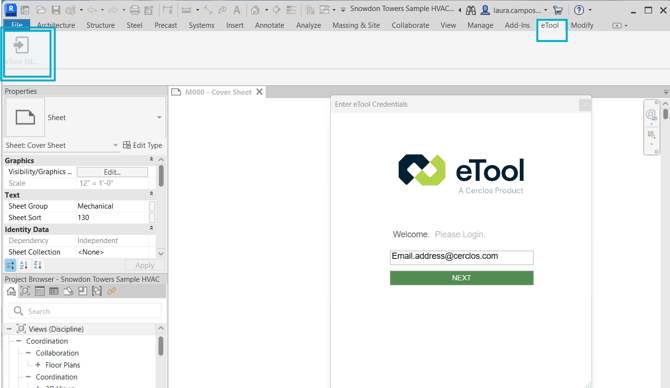This screenshot has height=388, width=670.
Task: Click the green NEXT button
Action: click(461, 278)
